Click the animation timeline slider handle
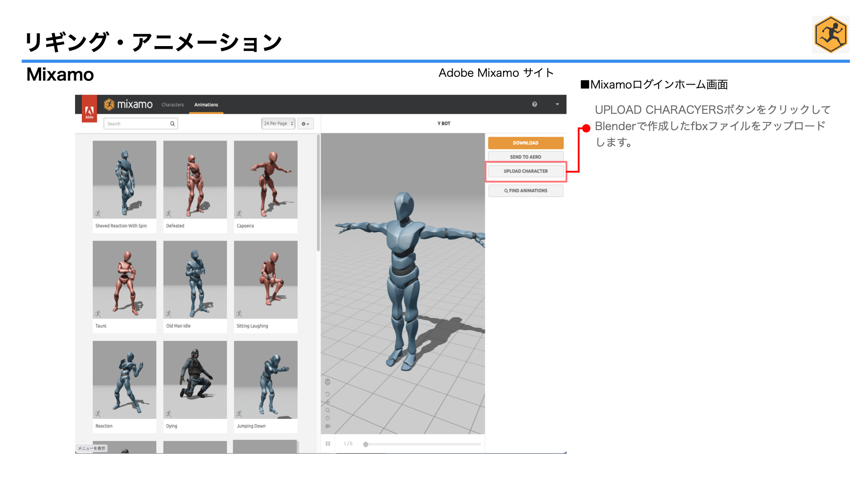868x488 pixels. 366,444
